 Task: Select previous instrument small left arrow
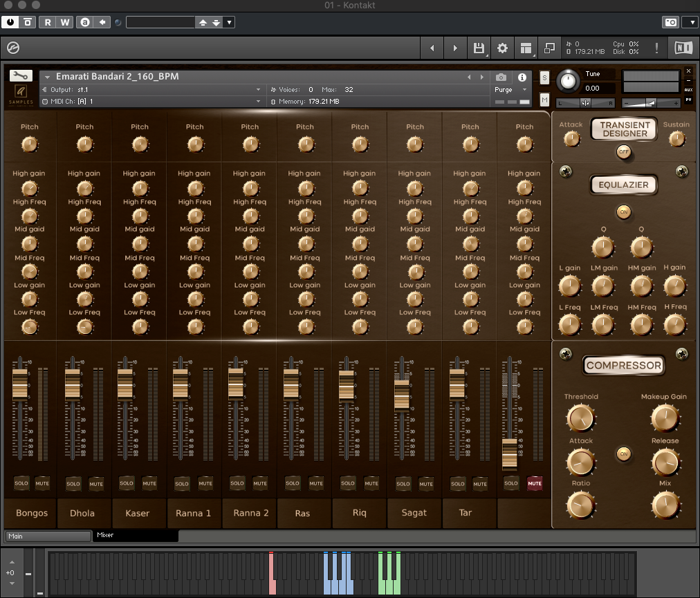[469, 77]
